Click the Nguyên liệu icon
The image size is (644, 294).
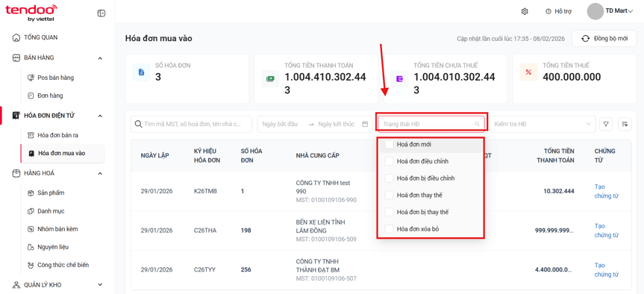click(x=30, y=247)
